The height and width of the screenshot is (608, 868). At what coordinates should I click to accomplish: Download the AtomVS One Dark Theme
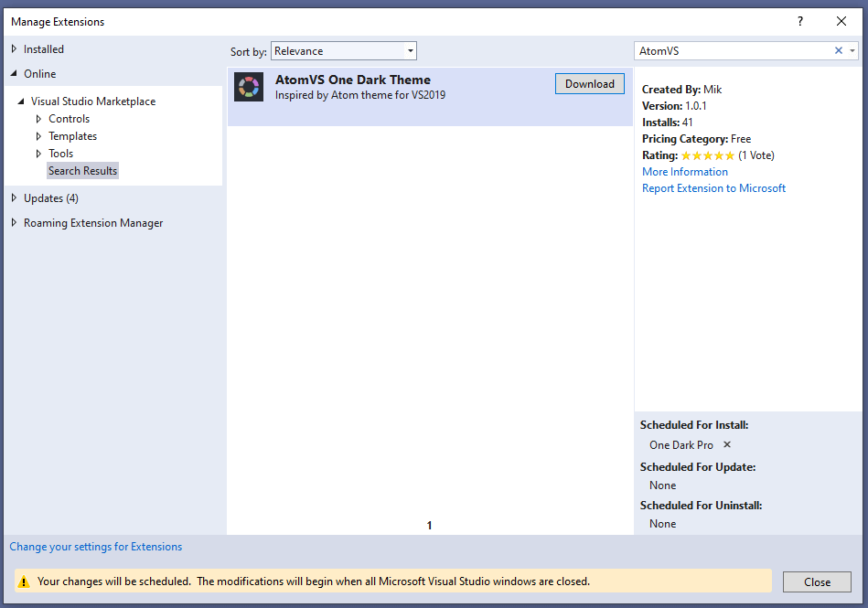point(589,84)
